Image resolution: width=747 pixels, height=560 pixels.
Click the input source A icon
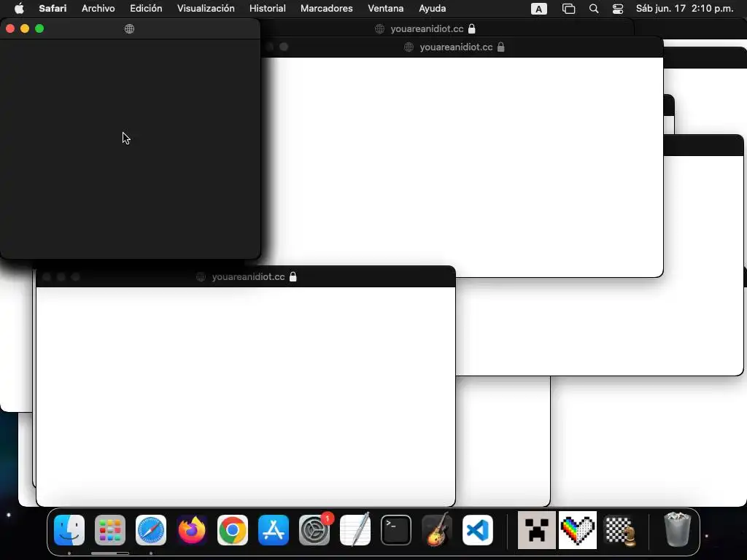pyautogui.click(x=539, y=9)
